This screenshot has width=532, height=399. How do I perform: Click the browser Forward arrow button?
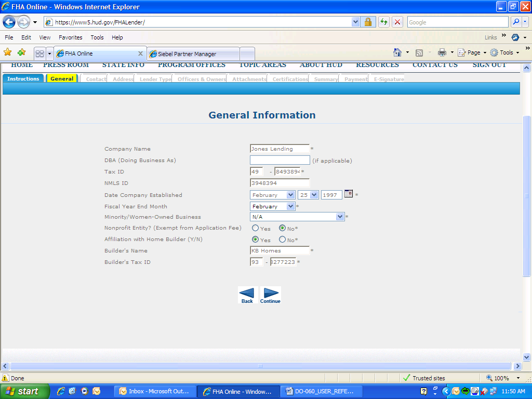pyautogui.click(x=23, y=22)
